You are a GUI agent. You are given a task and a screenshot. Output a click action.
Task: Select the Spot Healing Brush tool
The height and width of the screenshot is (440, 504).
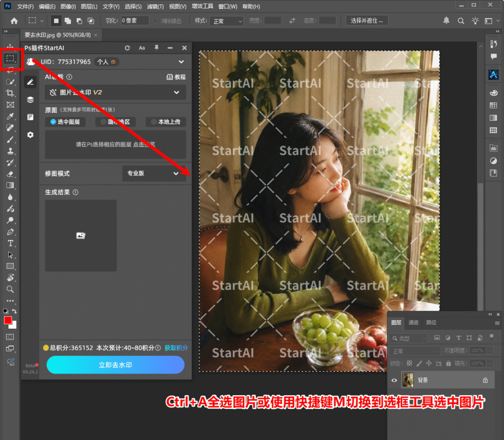(10, 128)
